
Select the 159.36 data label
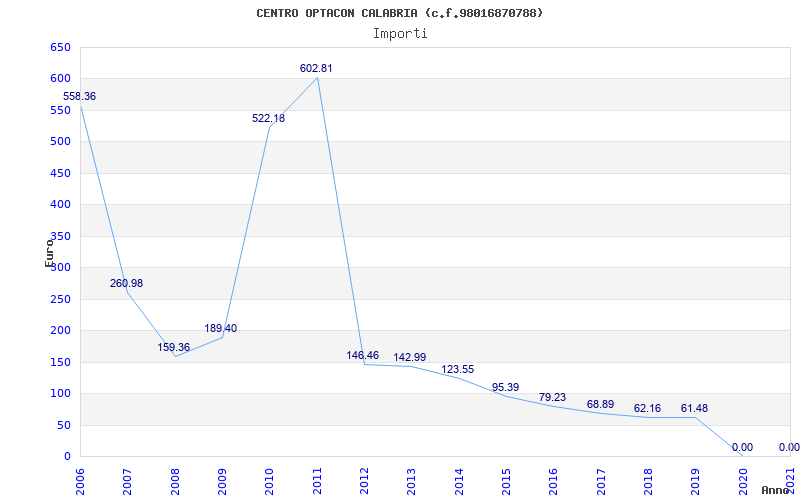click(x=173, y=347)
